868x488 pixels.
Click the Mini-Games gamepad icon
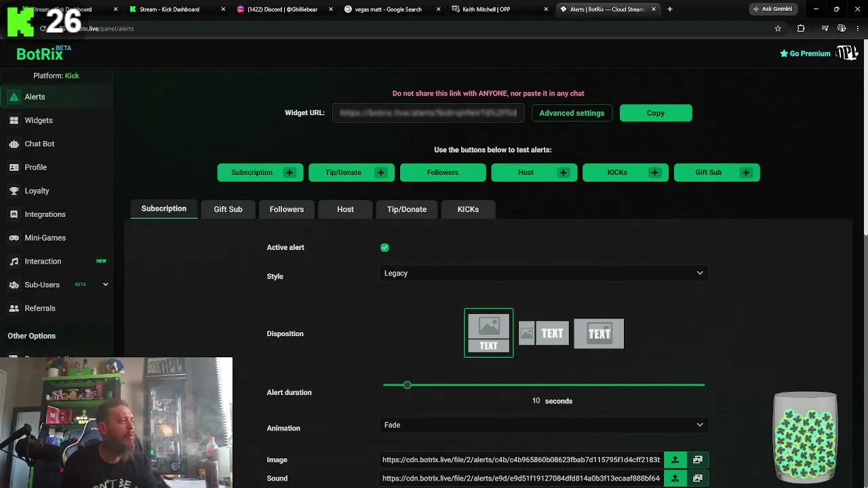pyautogui.click(x=14, y=238)
